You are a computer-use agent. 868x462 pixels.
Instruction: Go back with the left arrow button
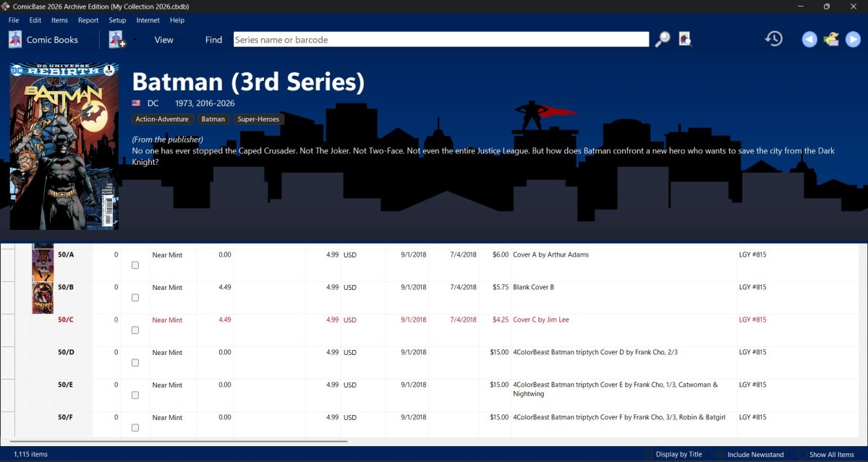point(809,40)
